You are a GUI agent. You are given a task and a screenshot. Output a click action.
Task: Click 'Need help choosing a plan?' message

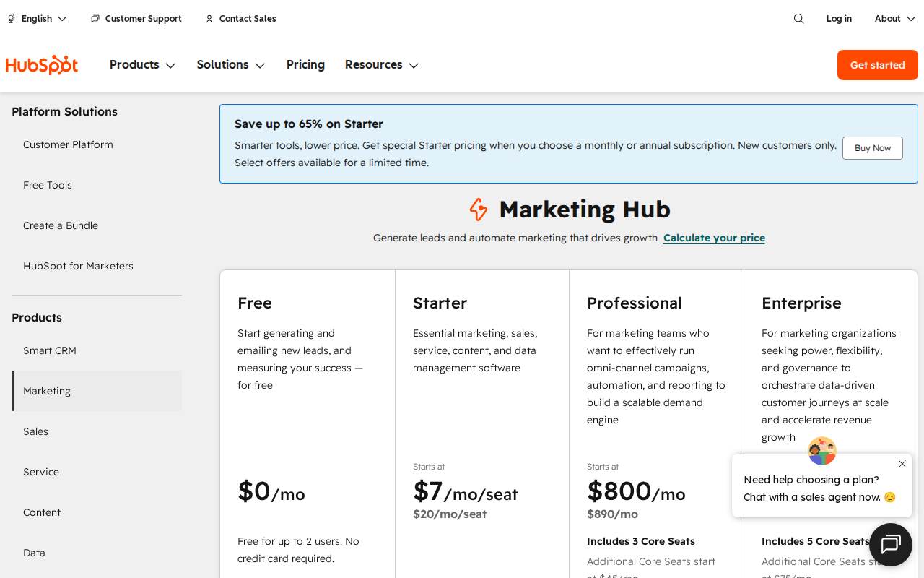coord(811,480)
